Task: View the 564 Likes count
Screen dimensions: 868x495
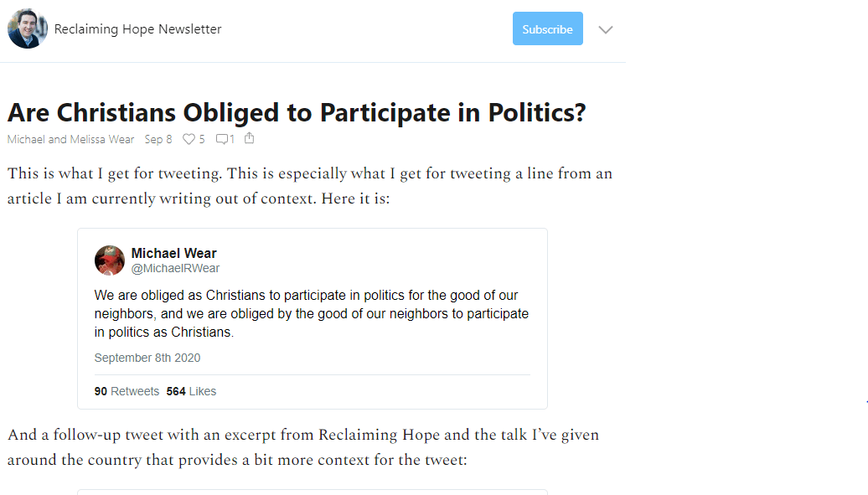Action: (x=191, y=391)
